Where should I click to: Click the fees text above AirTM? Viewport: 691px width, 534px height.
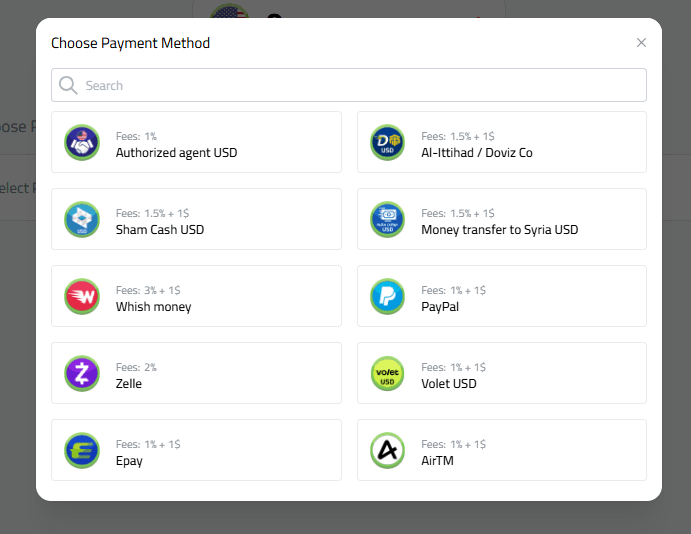pos(453,444)
